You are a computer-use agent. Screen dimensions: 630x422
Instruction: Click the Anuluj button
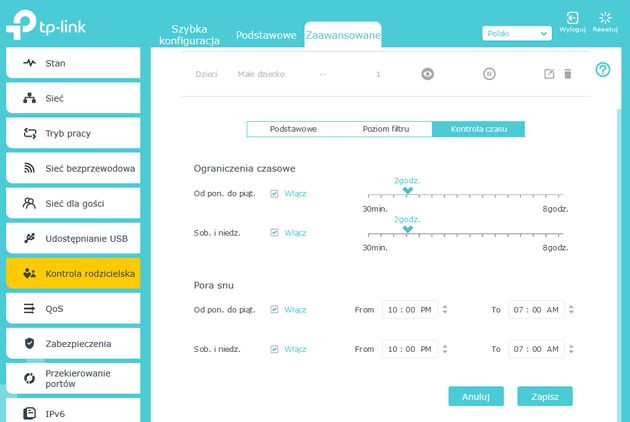476,396
